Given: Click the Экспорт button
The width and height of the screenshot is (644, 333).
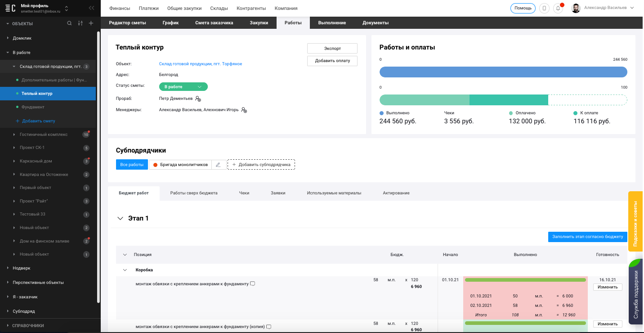Looking at the screenshot, I should pyautogui.click(x=332, y=49).
